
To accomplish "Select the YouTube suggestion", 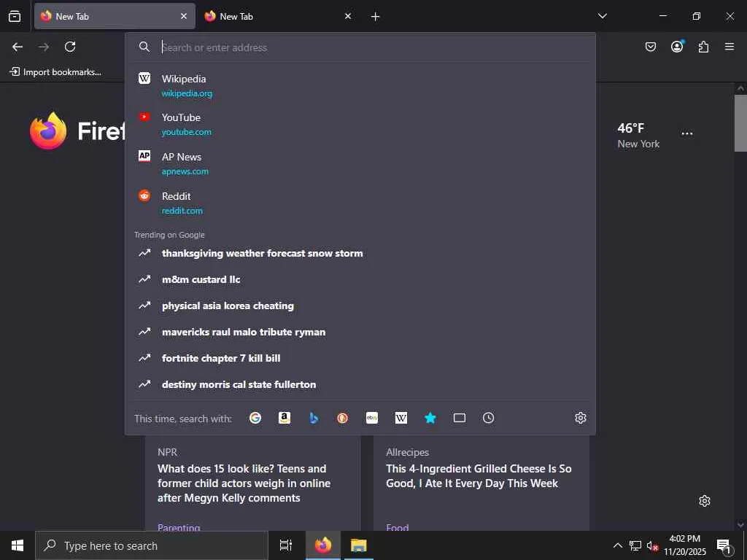I will pyautogui.click(x=360, y=125).
